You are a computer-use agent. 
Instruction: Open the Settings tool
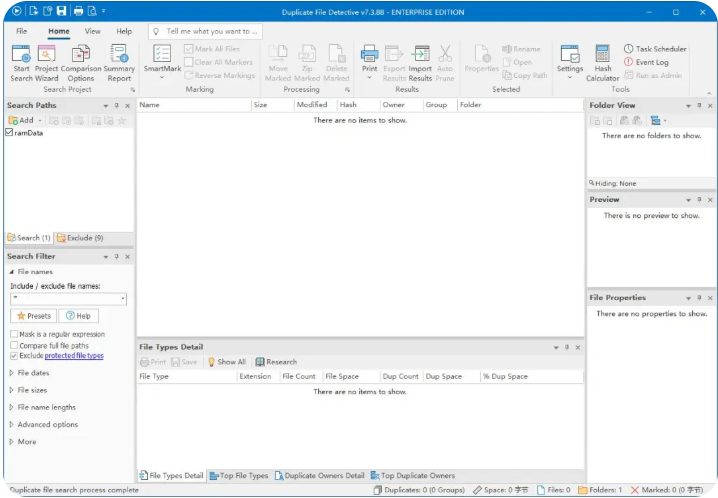pyautogui.click(x=570, y=63)
